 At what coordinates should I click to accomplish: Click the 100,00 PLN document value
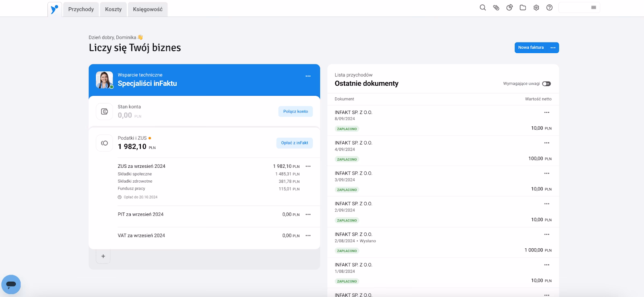[540, 159]
